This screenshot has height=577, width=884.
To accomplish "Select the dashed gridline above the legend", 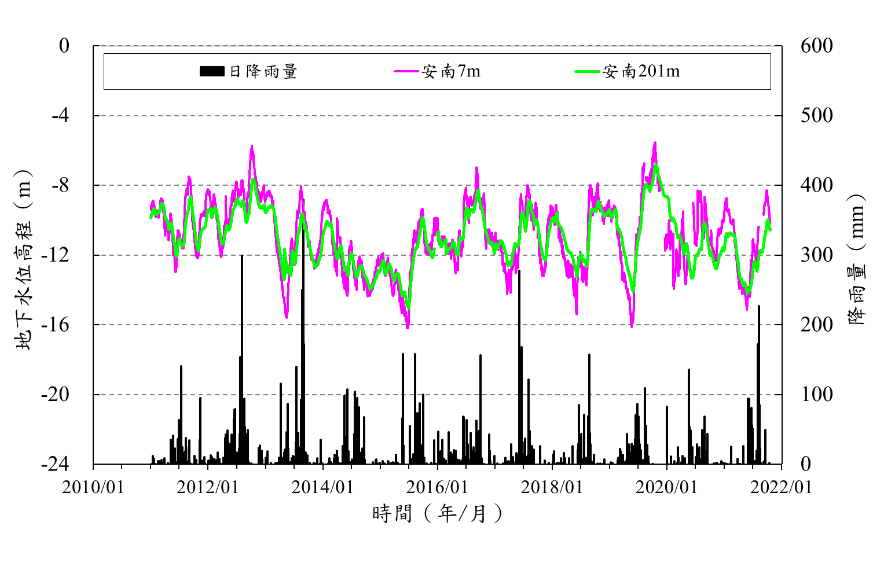I will 438,46.
